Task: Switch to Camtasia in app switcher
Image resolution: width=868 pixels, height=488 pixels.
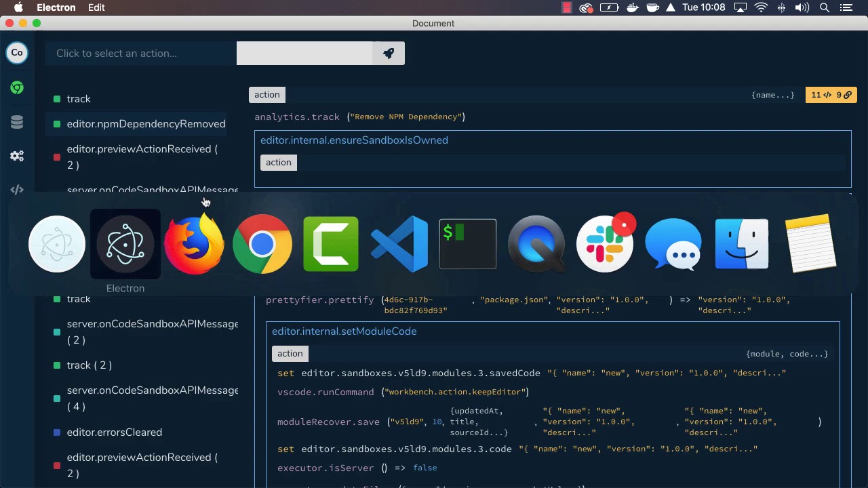Action: click(331, 244)
